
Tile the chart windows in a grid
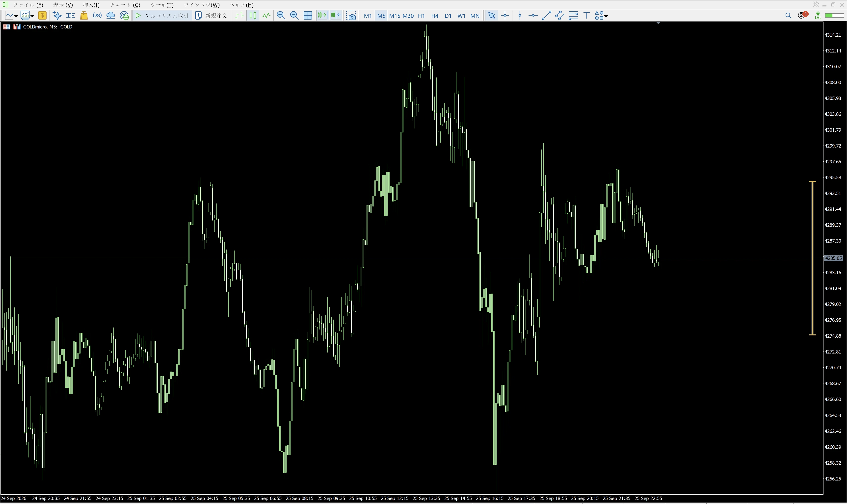pyautogui.click(x=308, y=16)
